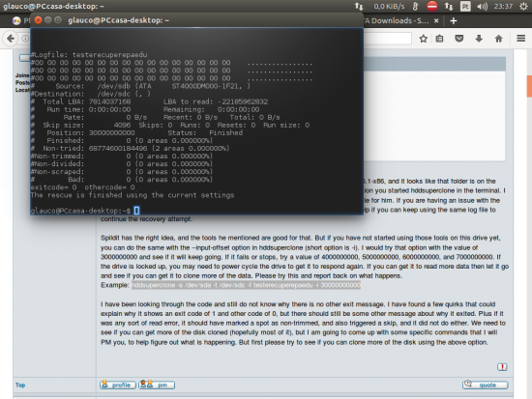Bookmark this page with the star icon

pyautogui.click(x=423, y=39)
